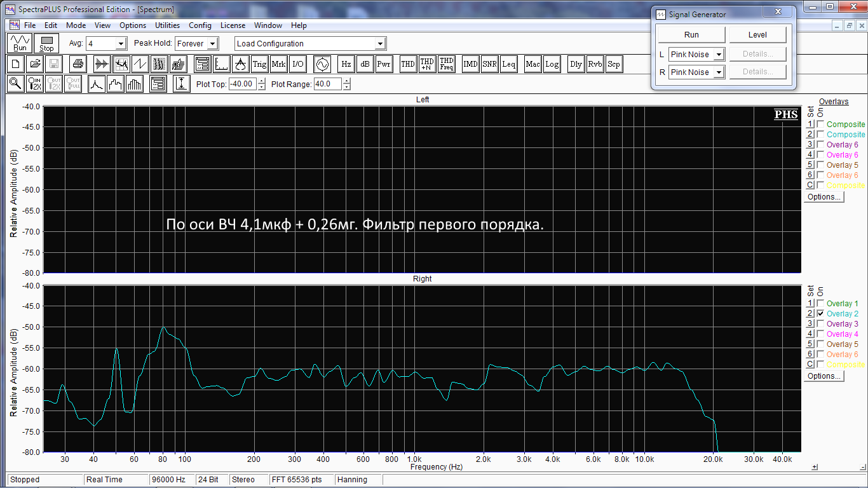Toggle the signal generator sine-wave icon
Viewport: 868px width, 488px height.
click(x=322, y=64)
